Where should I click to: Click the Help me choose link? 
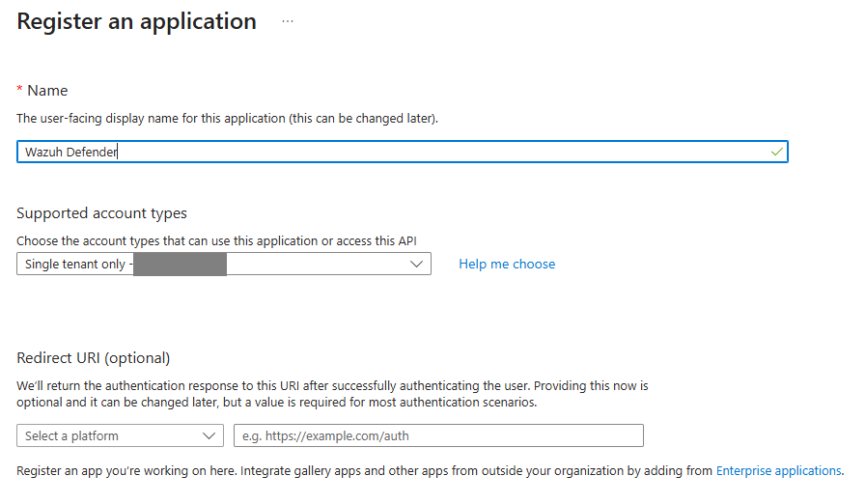(x=507, y=264)
